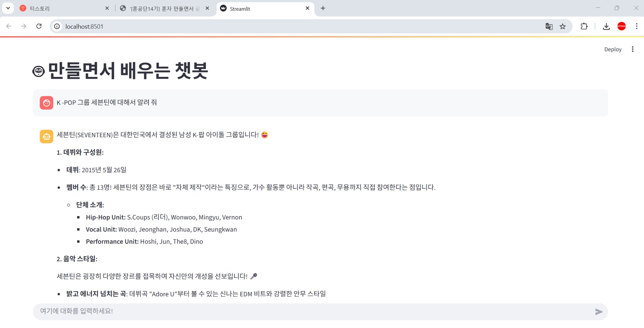
Task: Open the Chrome three-dot menu
Action: 637,26
